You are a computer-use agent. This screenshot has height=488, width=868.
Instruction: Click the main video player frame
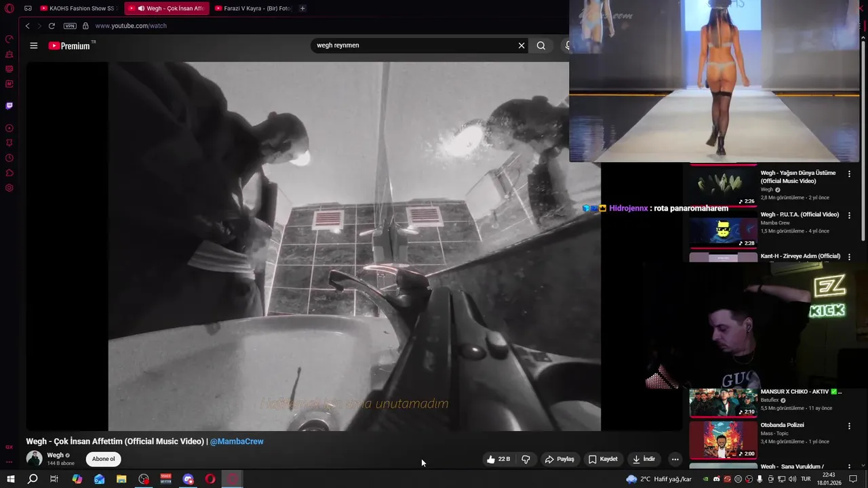tap(354, 246)
